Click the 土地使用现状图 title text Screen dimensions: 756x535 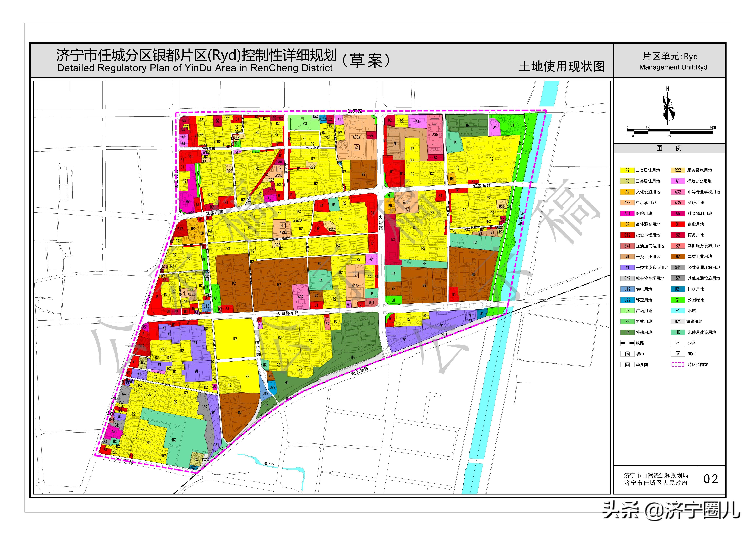pos(562,67)
